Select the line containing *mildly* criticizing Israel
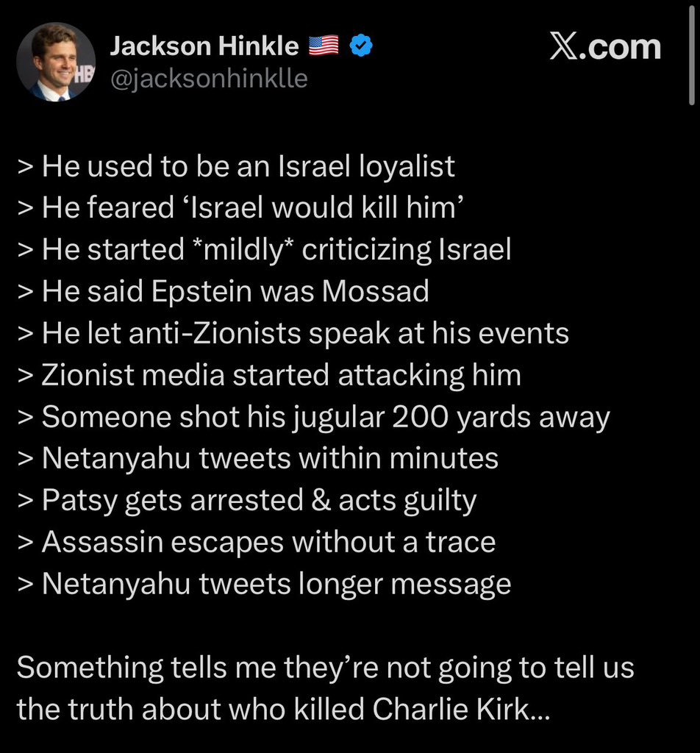This screenshot has height=753, width=700. 264,250
